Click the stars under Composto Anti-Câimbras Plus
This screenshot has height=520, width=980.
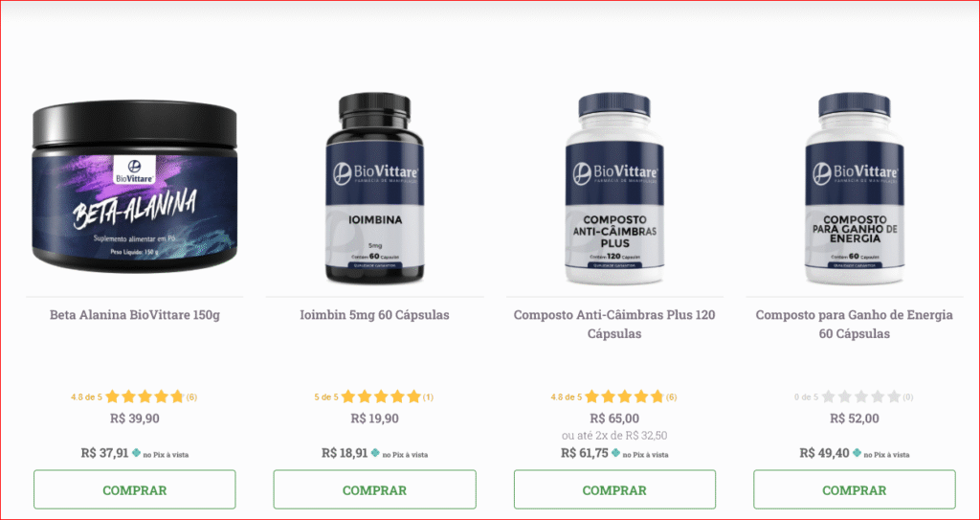tap(624, 396)
